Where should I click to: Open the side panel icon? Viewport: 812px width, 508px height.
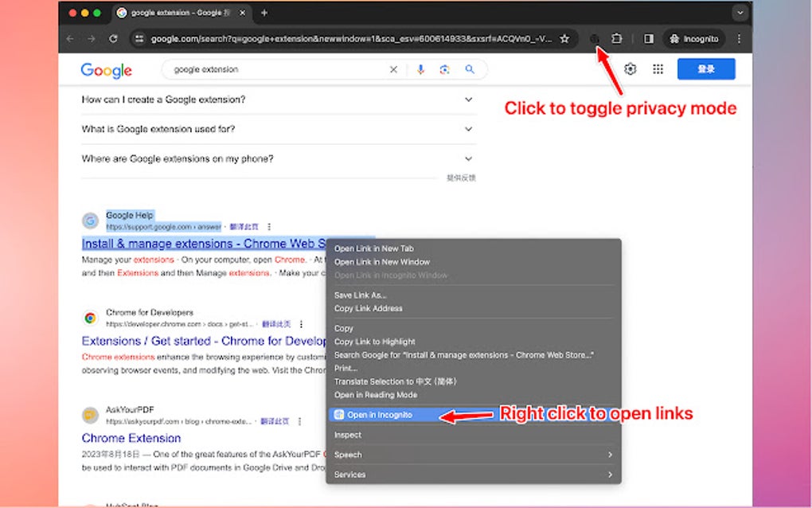coord(648,39)
